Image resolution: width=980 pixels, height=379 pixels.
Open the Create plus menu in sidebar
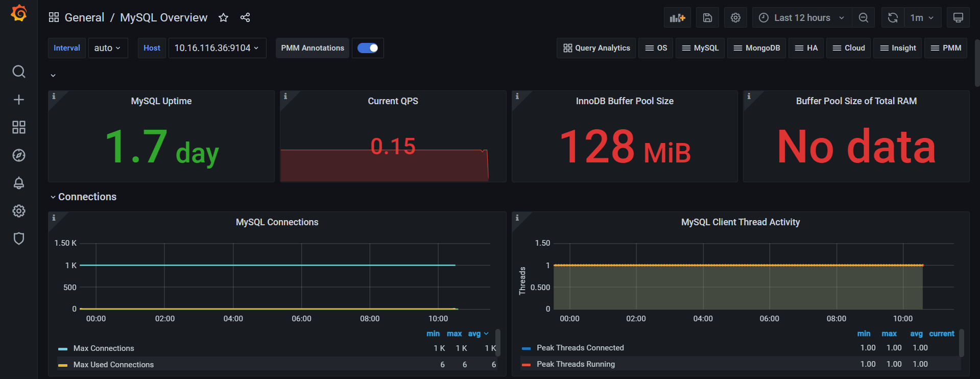pos(19,100)
